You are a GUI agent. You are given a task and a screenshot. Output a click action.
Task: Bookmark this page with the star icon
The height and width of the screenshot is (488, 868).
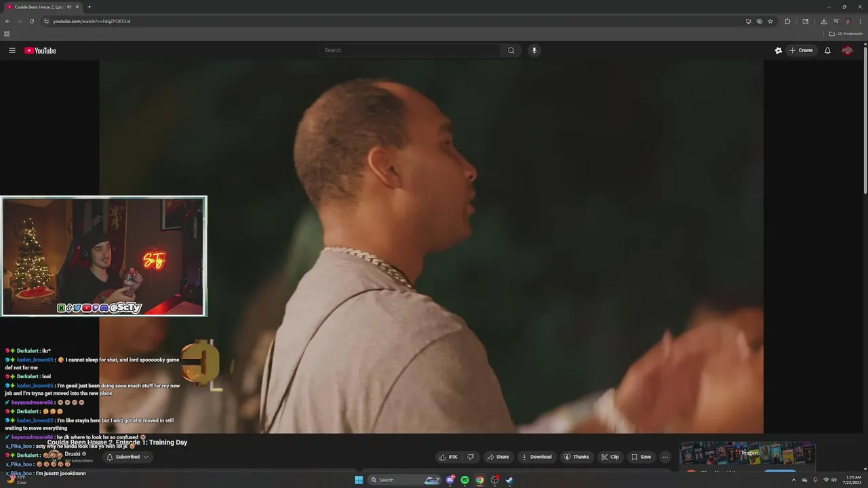[x=770, y=21]
